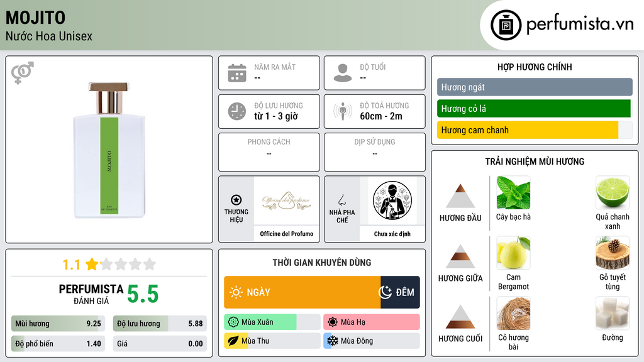Click the Độ lưu hương 5.88 score bar
Image resolution: width=644 pixels, height=362 pixels.
pos(160,324)
